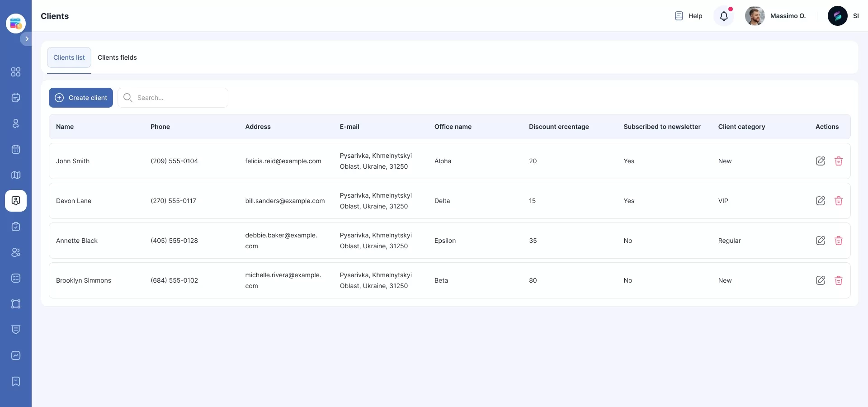Select the team members icon in the sidebar
868x407 pixels.
click(x=16, y=253)
